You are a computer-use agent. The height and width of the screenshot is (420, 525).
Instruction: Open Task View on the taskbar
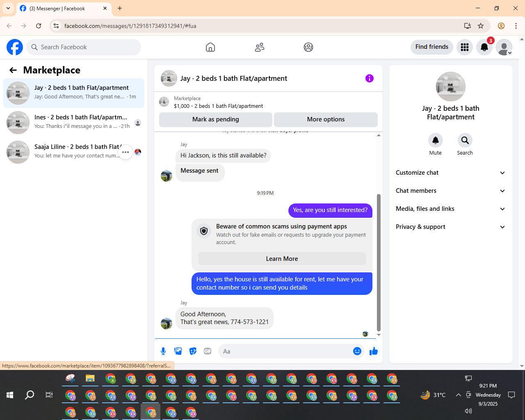(49, 395)
